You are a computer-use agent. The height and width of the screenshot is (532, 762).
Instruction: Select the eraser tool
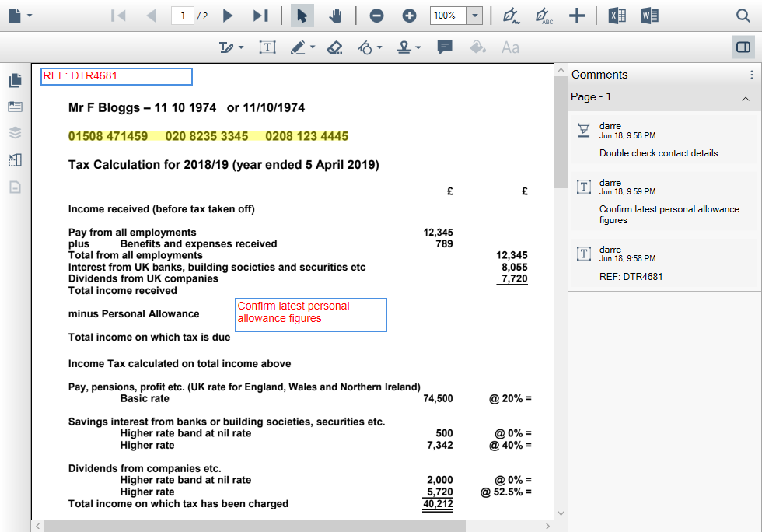pyautogui.click(x=335, y=47)
